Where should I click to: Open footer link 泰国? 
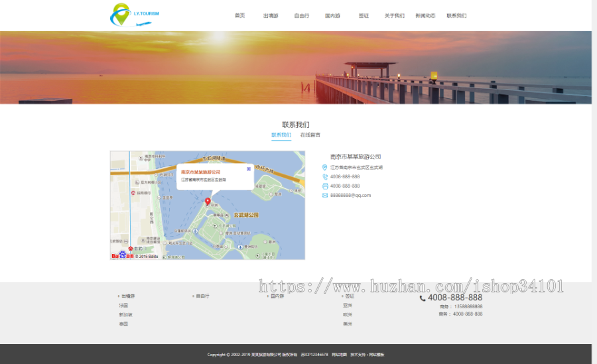coord(123,324)
